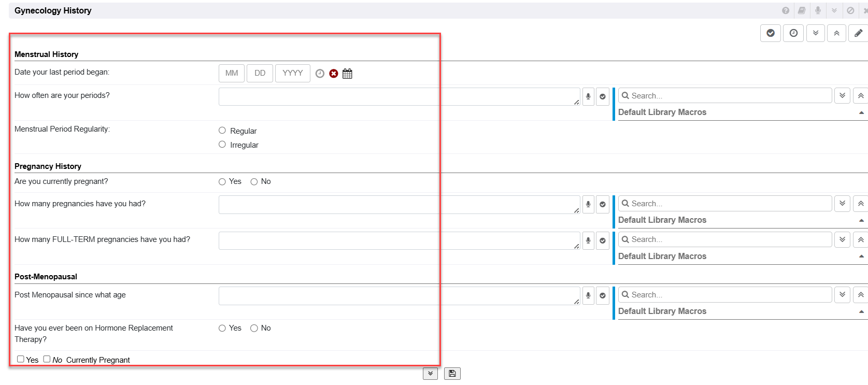This screenshot has width=868, height=385.
Task: Expand all sections with top toolbar double-down chevron
Action: pyautogui.click(x=816, y=33)
